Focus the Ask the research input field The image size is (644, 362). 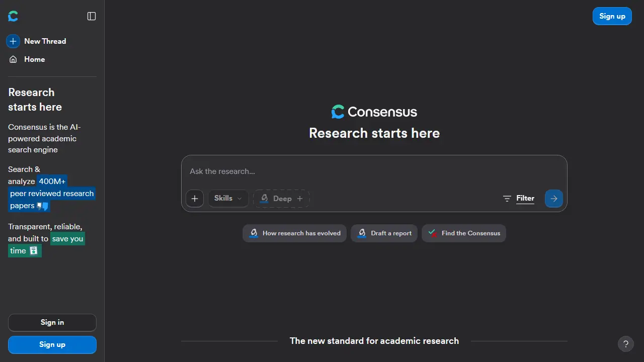pyautogui.click(x=374, y=171)
